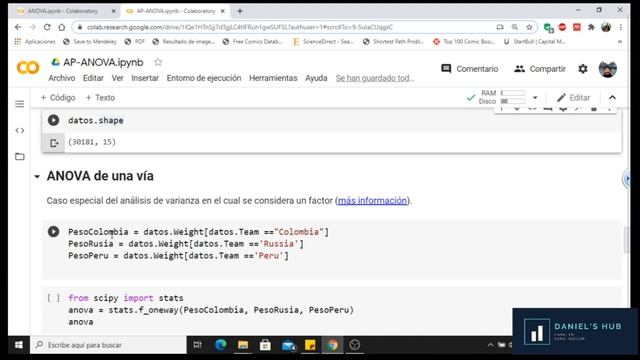Screen dimensions: 640x360
Task: Open the Archivo menu
Action: click(x=62, y=78)
